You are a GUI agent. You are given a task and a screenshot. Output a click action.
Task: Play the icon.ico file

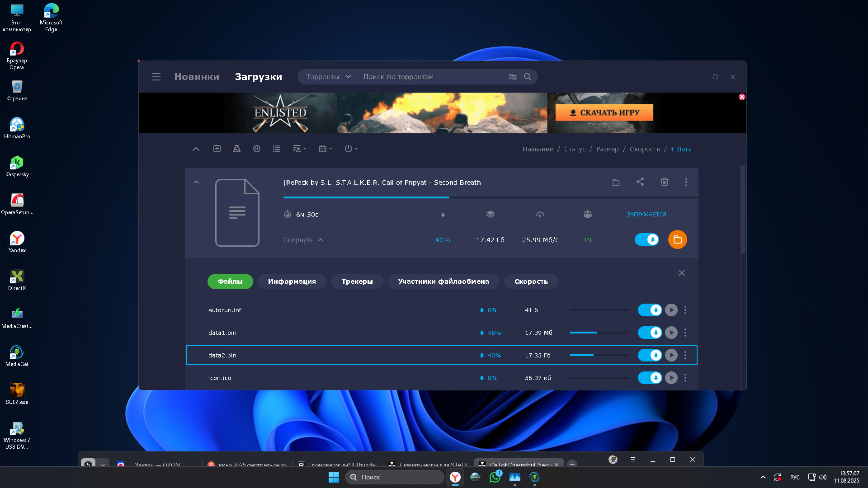tap(671, 378)
